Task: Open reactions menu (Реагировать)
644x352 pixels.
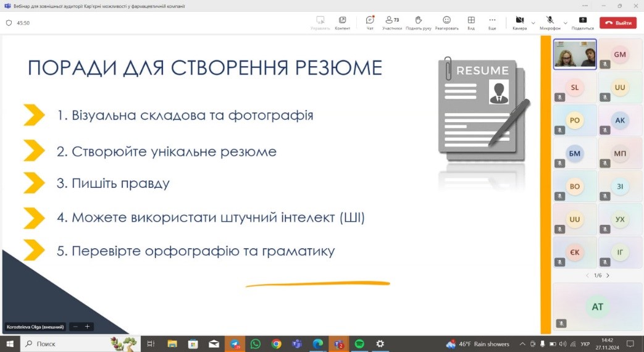Action: pos(446,22)
